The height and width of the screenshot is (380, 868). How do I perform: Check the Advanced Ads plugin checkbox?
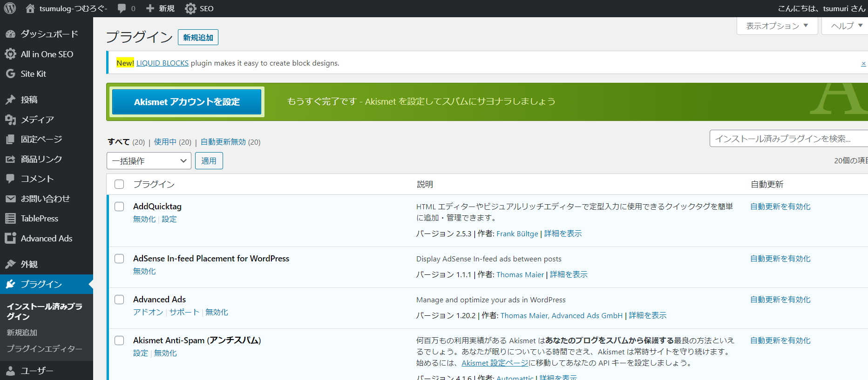(119, 300)
